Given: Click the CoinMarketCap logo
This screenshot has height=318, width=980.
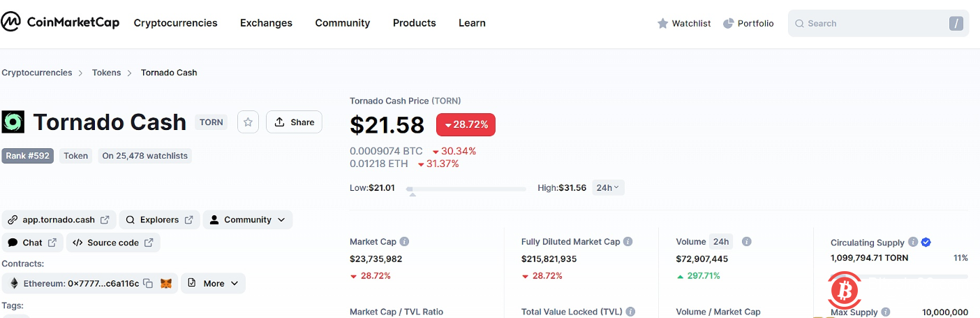Looking at the screenshot, I should (x=60, y=23).
